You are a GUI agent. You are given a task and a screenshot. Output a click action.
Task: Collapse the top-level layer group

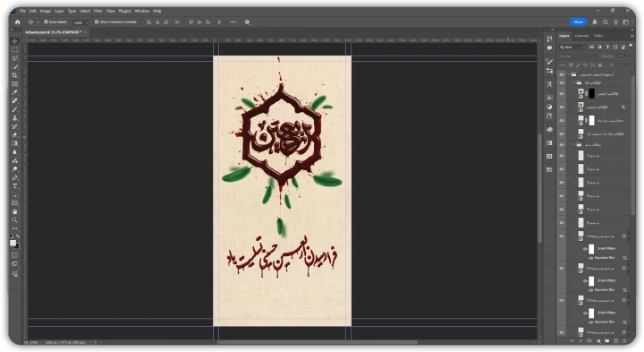tap(569, 75)
